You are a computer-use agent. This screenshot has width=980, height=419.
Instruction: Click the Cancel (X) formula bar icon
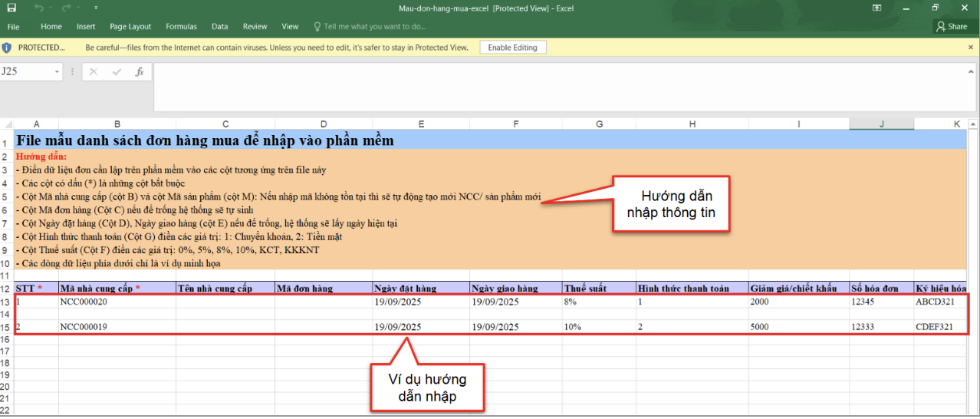click(x=94, y=71)
